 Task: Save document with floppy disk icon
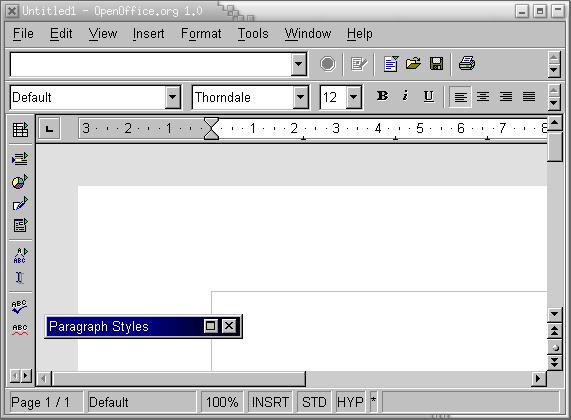(436, 64)
